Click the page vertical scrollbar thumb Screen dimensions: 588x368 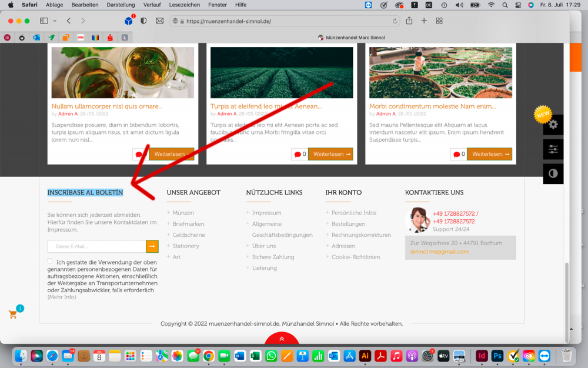click(x=567, y=302)
